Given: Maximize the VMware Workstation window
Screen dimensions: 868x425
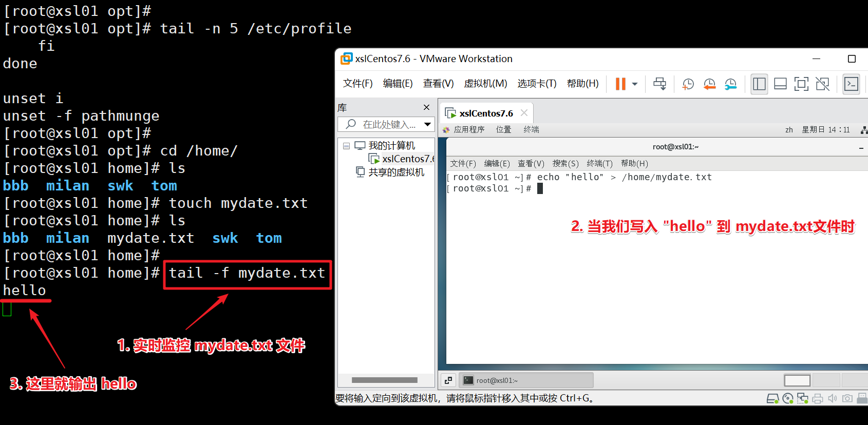Looking at the screenshot, I should [852, 59].
